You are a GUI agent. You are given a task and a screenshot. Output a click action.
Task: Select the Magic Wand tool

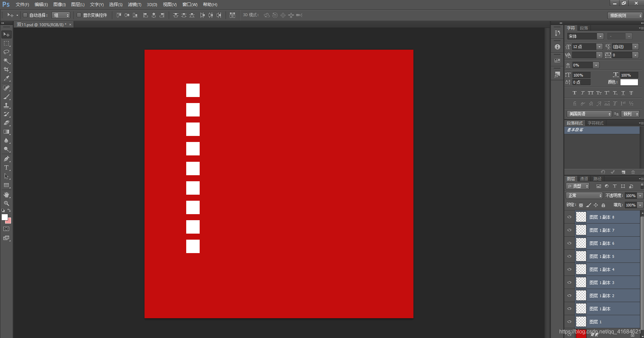6,61
